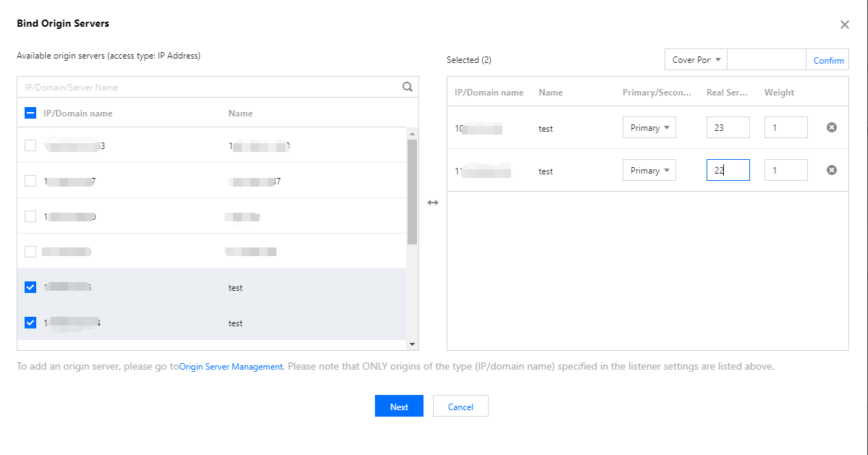Viewport: 868px width, 455px height.
Task: Open first row's Primary dropdown
Action: click(x=649, y=128)
